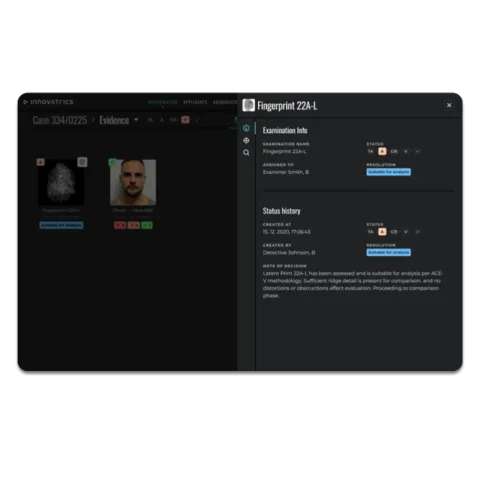The width and height of the screenshot is (480, 480).
Task: Select the highlighted A status in Status history
Action: click(x=382, y=232)
